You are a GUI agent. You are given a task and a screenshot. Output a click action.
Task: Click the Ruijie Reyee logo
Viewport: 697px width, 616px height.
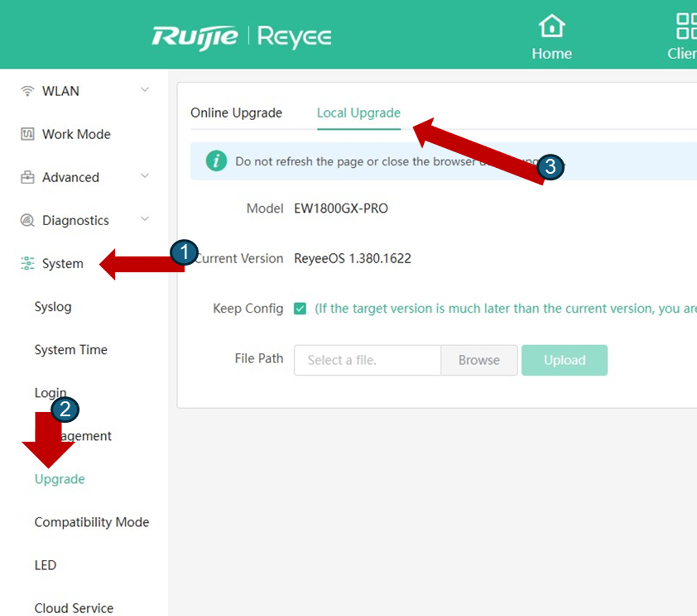pos(241,37)
